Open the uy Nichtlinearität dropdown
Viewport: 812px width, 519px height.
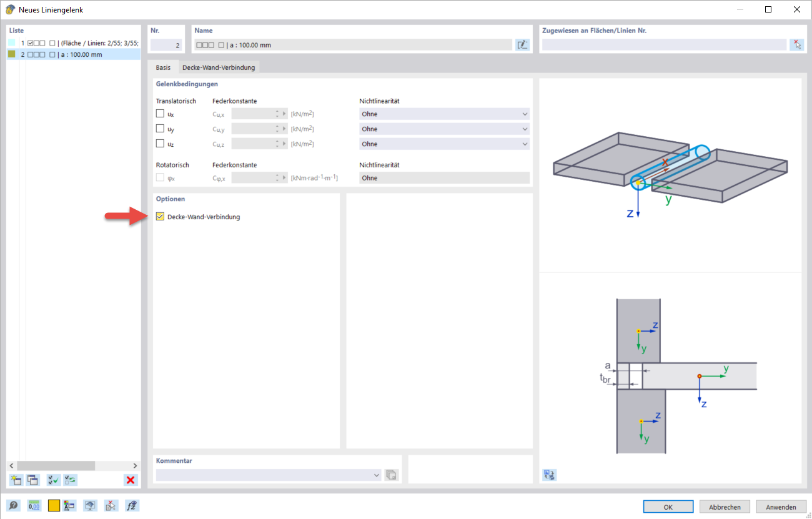click(444, 129)
